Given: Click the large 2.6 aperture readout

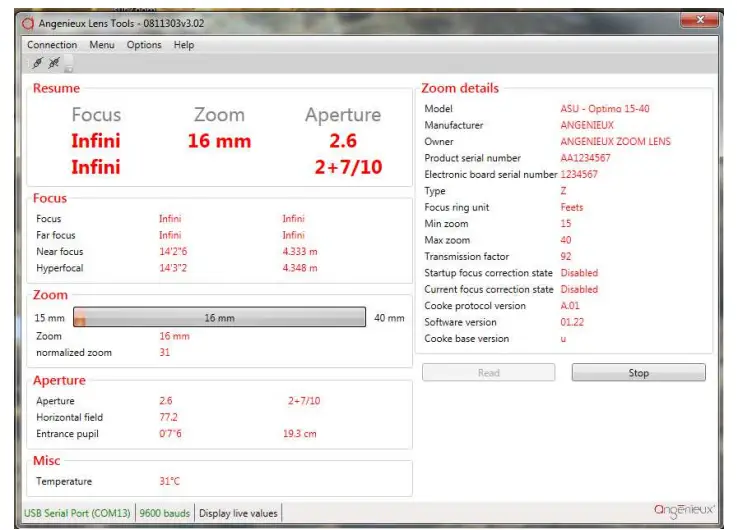Looking at the screenshot, I should [x=343, y=141].
